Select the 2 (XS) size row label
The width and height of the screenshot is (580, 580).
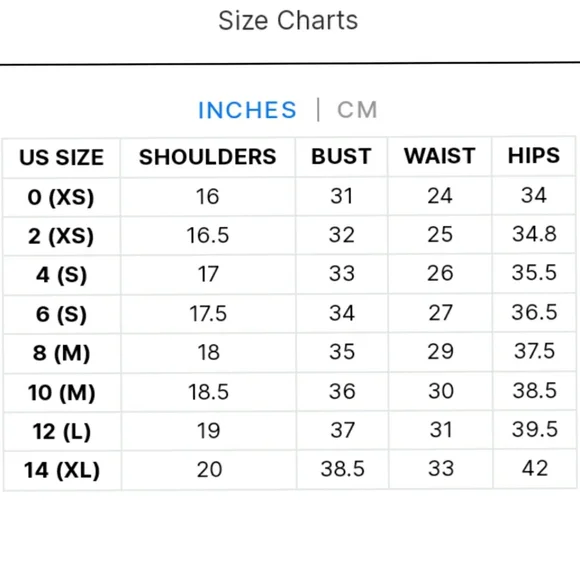pyautogui.click(x=61, y=236)
